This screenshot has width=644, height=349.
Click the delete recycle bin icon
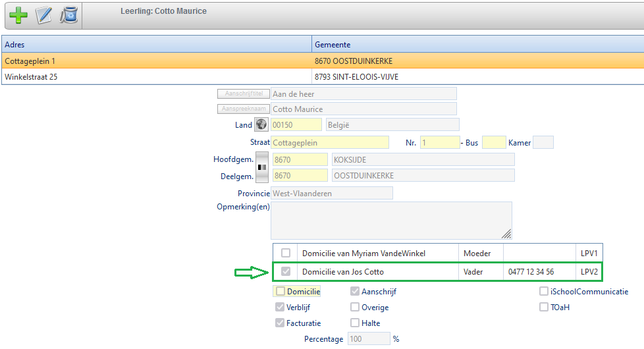pos(68,14)
